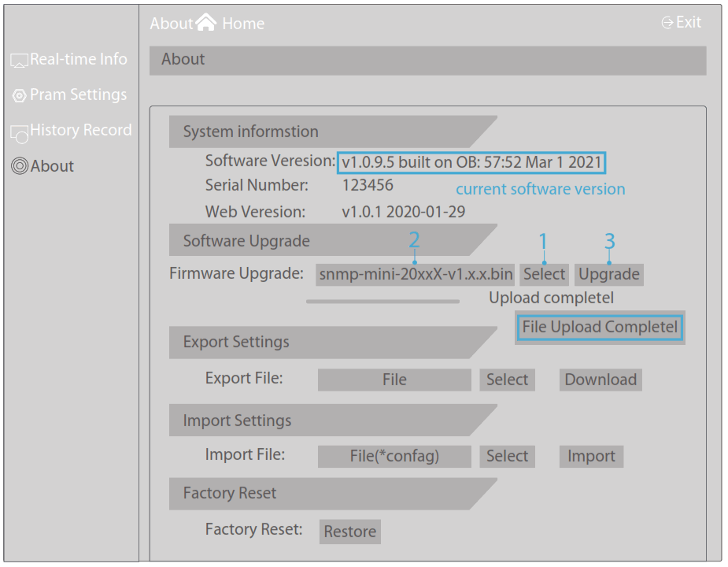Click the firmware upload progress bar
728x567 pixels.
(x=383, y=300)
